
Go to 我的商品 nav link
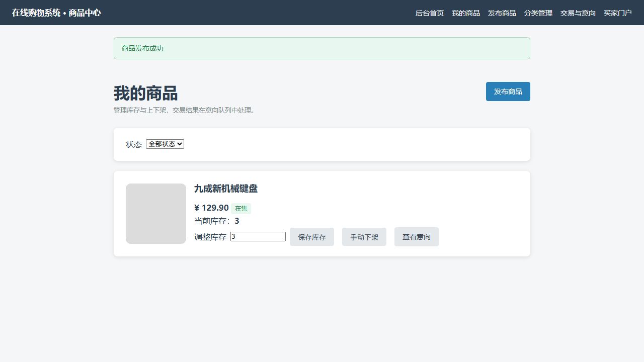click(465, 13)
